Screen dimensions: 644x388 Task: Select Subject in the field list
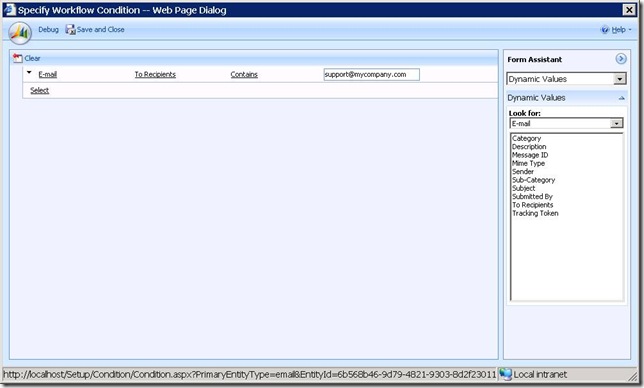524,188
